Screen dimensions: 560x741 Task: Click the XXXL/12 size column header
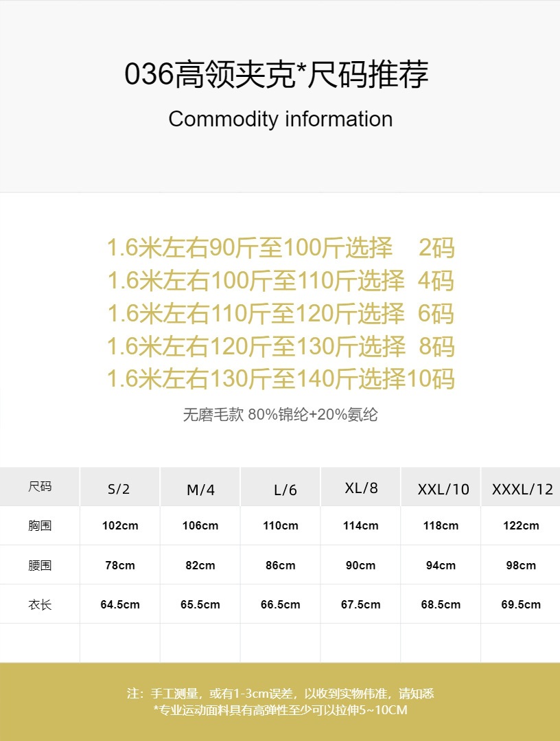(522, 489)
